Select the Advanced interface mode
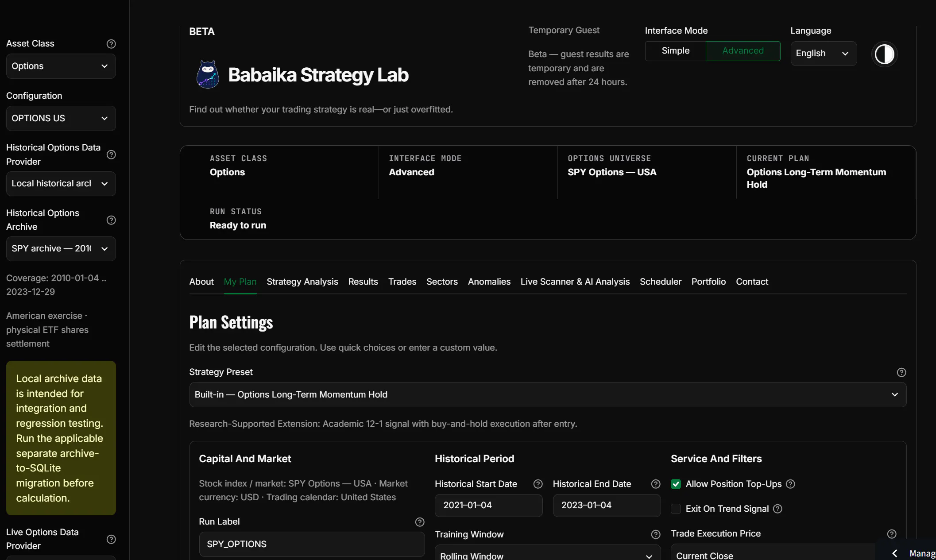 tap(743, 51)
